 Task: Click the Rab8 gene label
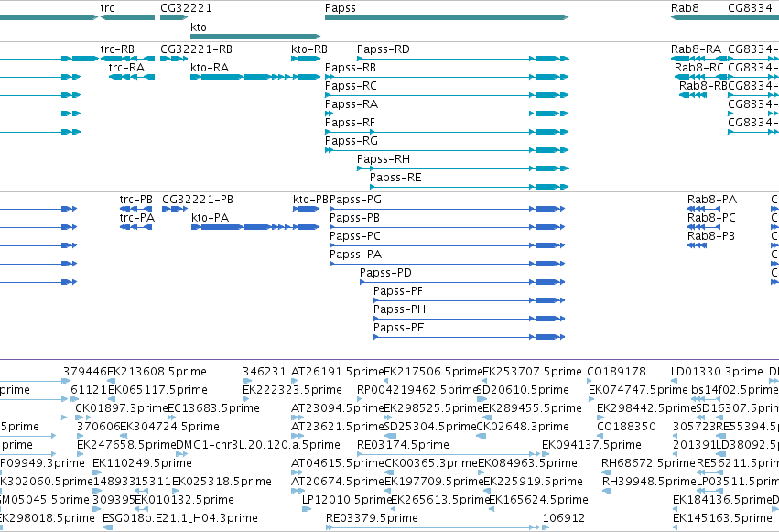pos(685,8)
